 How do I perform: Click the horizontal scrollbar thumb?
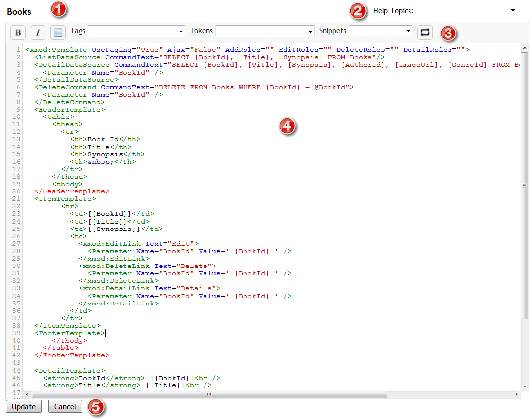209,395
